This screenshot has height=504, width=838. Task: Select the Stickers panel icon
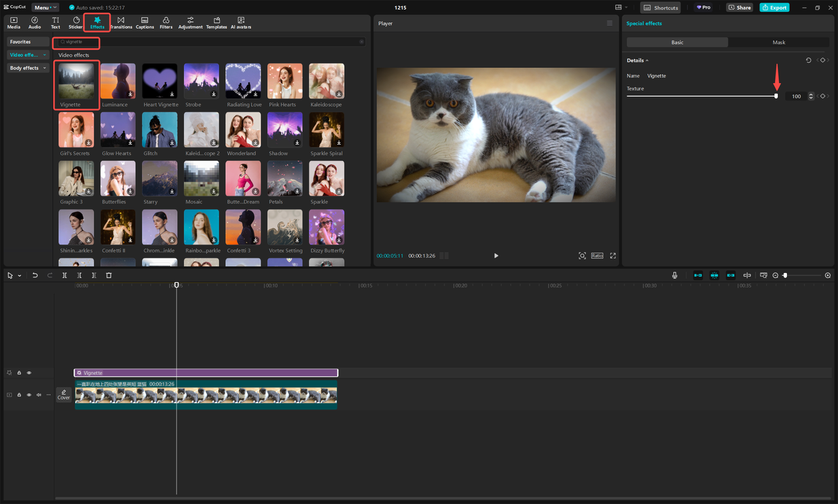pos(75,22)
